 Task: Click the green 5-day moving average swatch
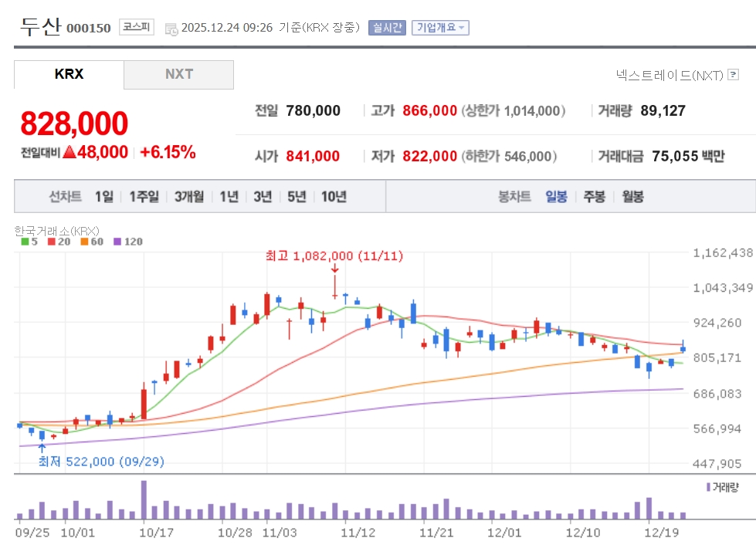coord(24,242)
